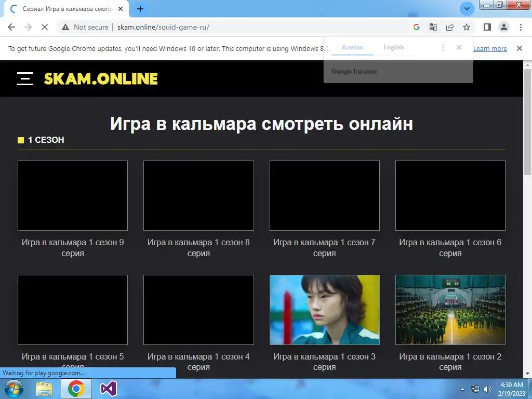Open translate popup options (three dots)
Screen dimensions: 532x399
(x=443, y=47)
